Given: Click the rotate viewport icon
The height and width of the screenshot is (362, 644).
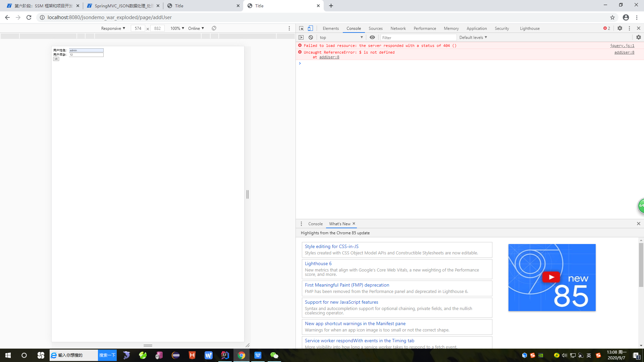Looking at the screenshot, I should click(214, 28).
